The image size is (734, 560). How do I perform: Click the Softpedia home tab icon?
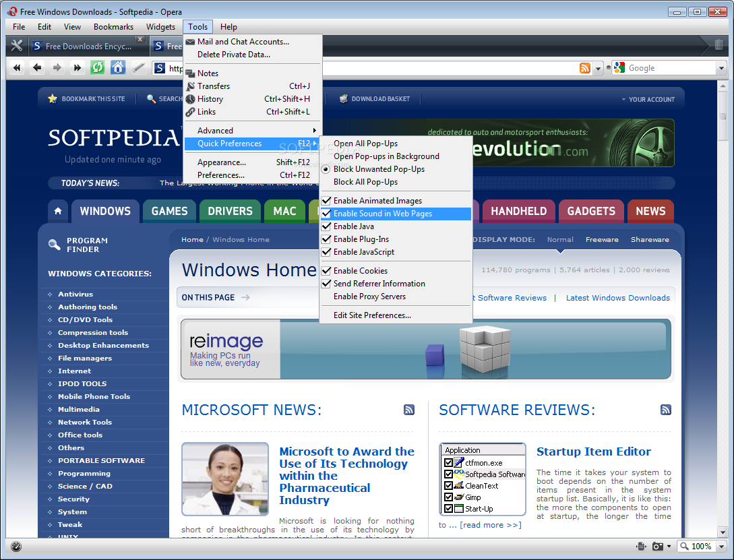coord(58,211)
